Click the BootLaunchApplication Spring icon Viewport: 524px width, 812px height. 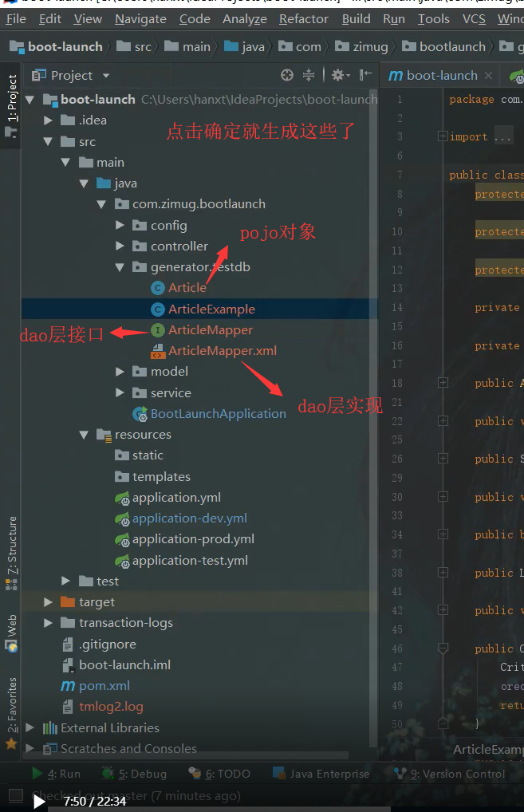pos(140,414)
